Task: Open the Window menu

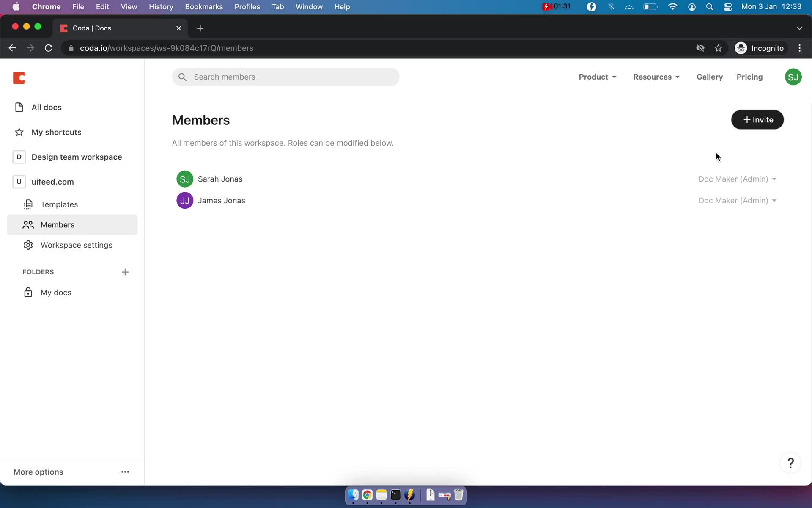Action: 309,7
